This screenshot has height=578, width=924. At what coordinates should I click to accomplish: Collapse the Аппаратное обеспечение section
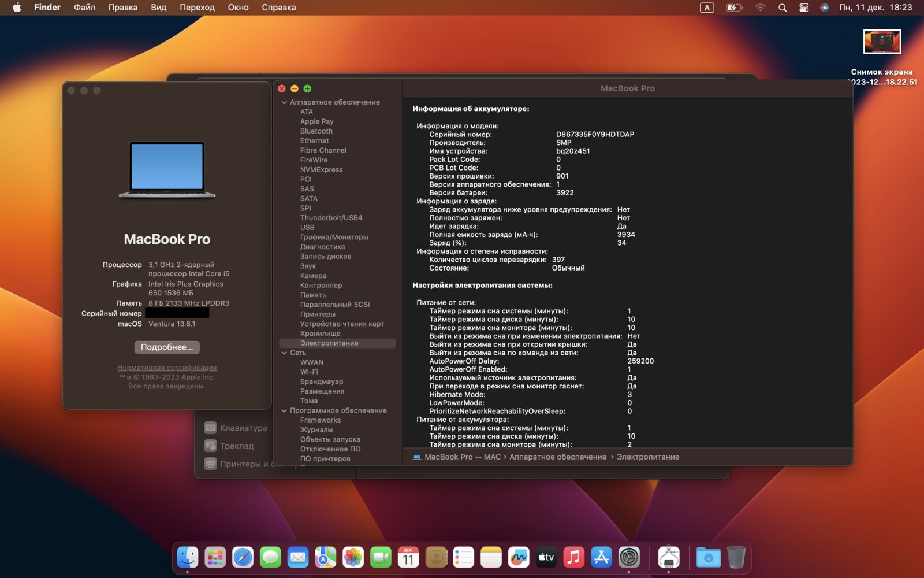click(x=284, y=102)
